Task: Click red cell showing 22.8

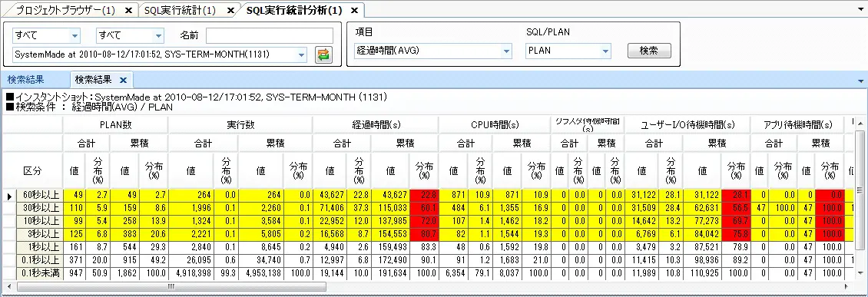Action: coord(424,195)
